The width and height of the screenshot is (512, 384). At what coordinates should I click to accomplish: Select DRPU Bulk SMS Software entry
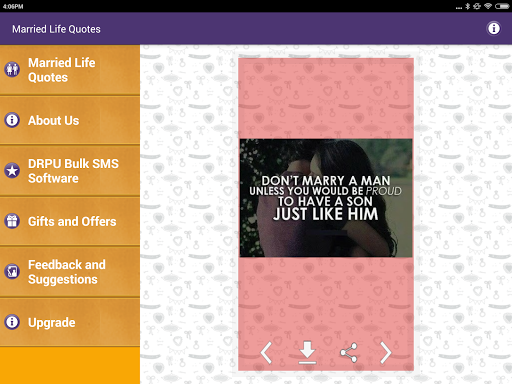70,171
